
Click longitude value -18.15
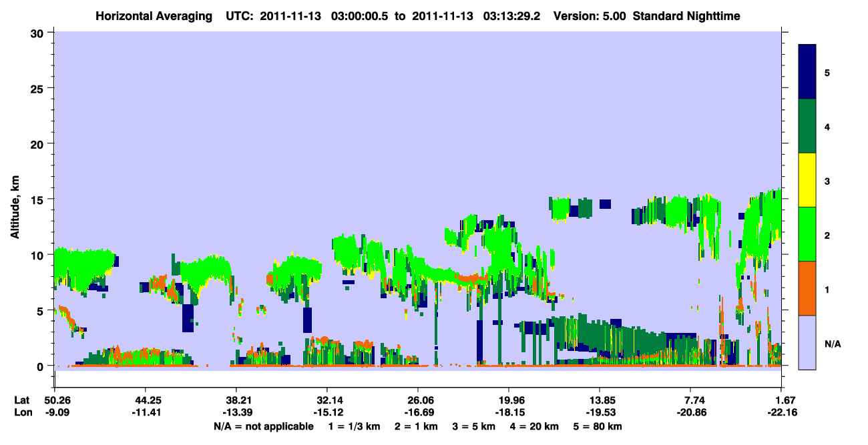tap(509, 412)
